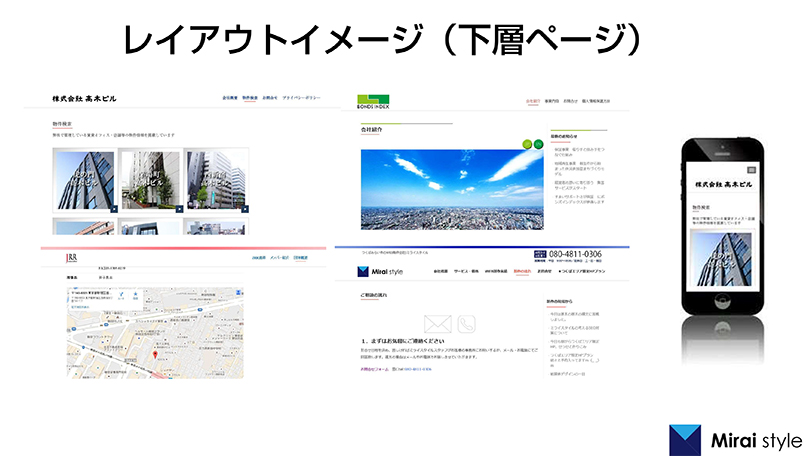The width and height of the screenshot is (811, 456).
Task: Click 物件検索 heading on the phone screen
Action: pos(701,207)
